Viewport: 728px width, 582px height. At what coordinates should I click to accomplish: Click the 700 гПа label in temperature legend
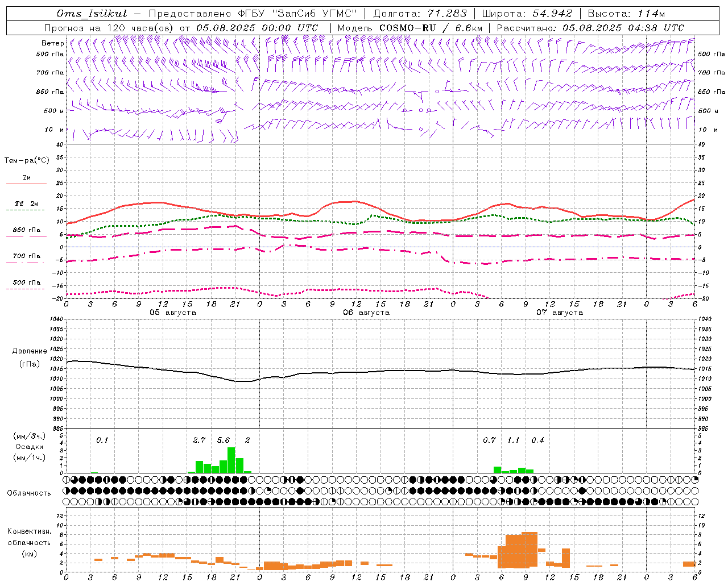pyautogui.click(x=26, y=256)
